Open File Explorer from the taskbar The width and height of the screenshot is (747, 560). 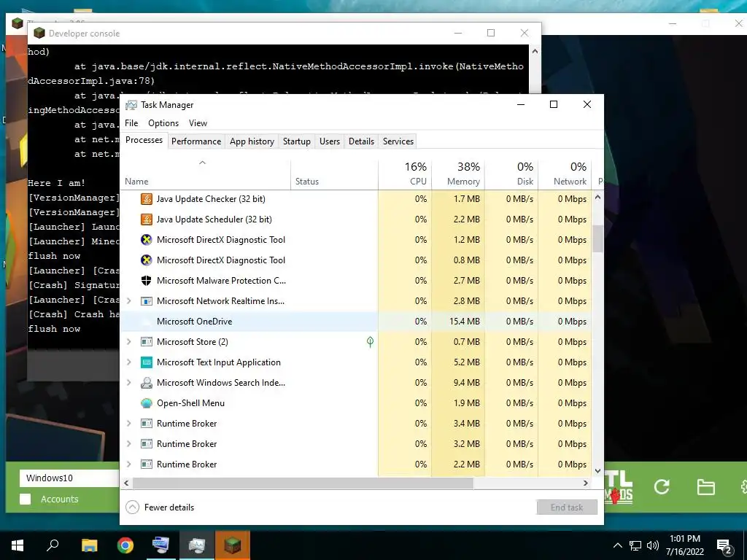click(89, 545)
